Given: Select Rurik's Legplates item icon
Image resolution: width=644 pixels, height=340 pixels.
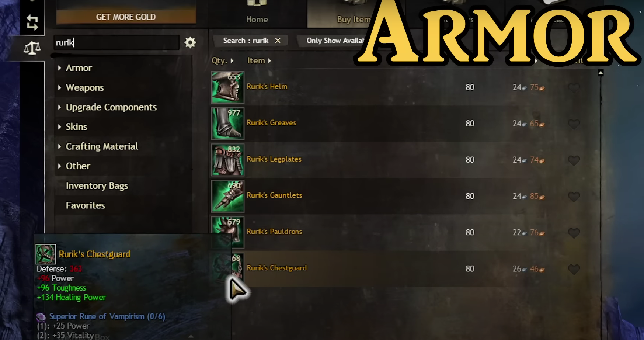Looking at the screenshot, I should 228,160.
